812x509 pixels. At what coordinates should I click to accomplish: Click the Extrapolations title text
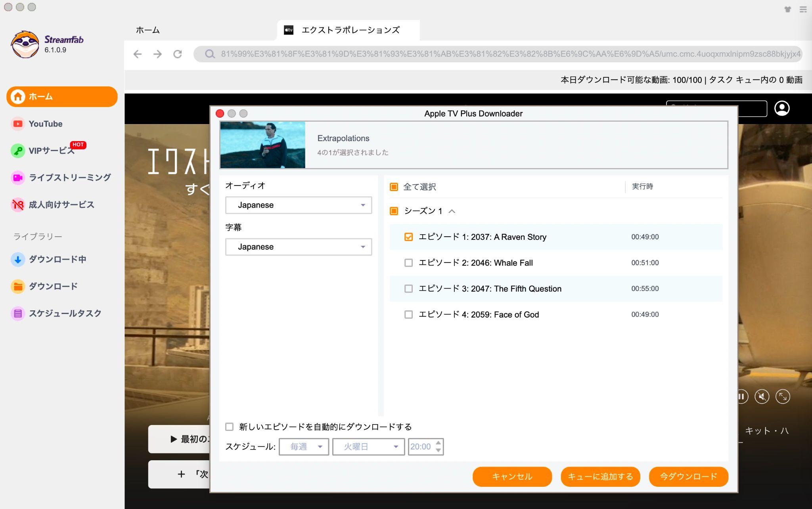pyautogui.click(x=343, y=138)
